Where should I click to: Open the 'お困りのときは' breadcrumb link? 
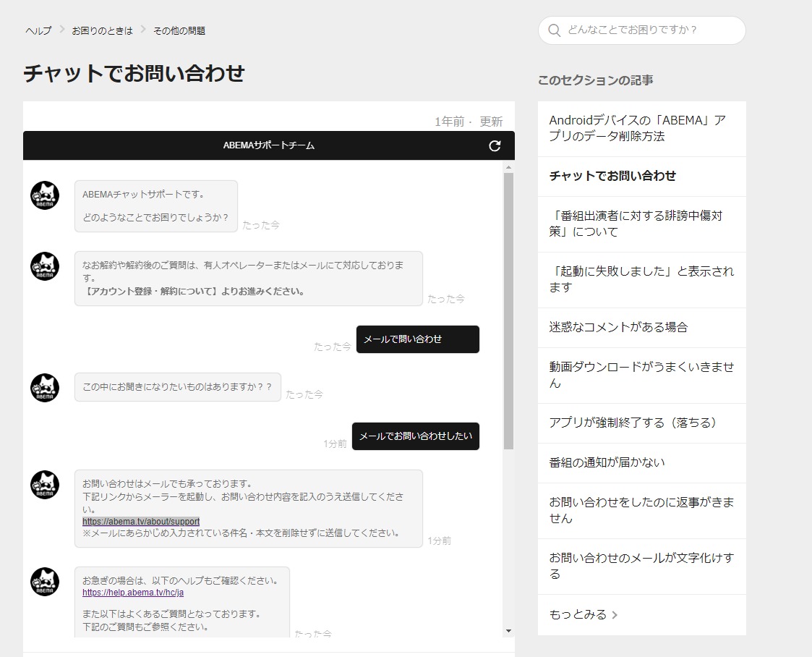click(x=102, y=31)
